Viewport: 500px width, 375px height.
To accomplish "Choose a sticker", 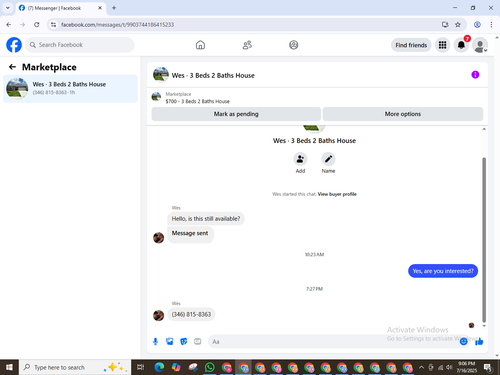I will [184, 341].
